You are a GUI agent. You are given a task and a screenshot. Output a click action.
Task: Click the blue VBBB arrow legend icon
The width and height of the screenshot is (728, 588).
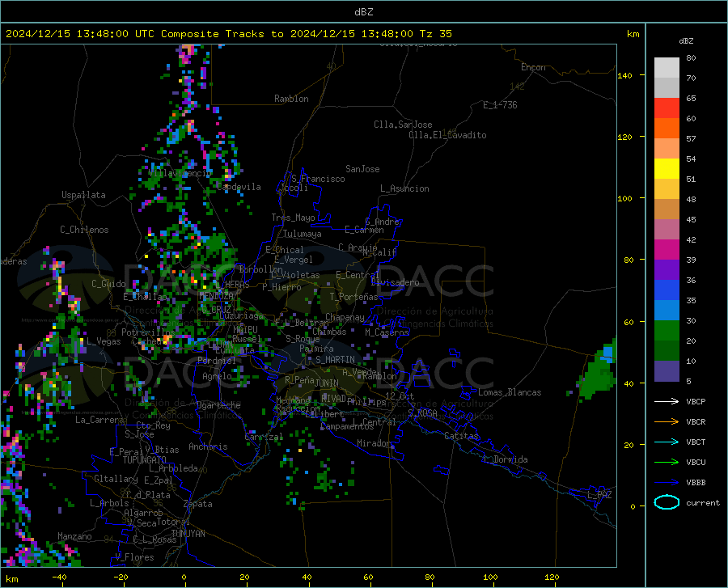pos(667,483)
